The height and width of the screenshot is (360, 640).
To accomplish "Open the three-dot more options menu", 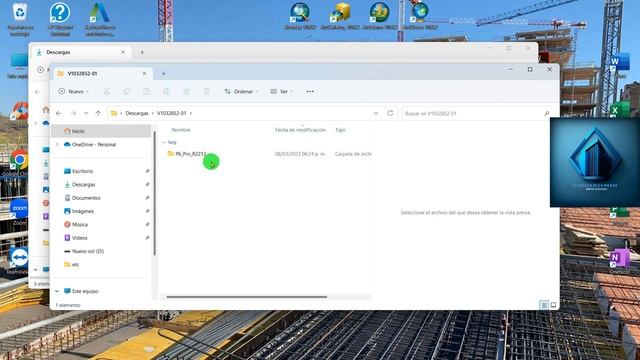I will [310, 91].
